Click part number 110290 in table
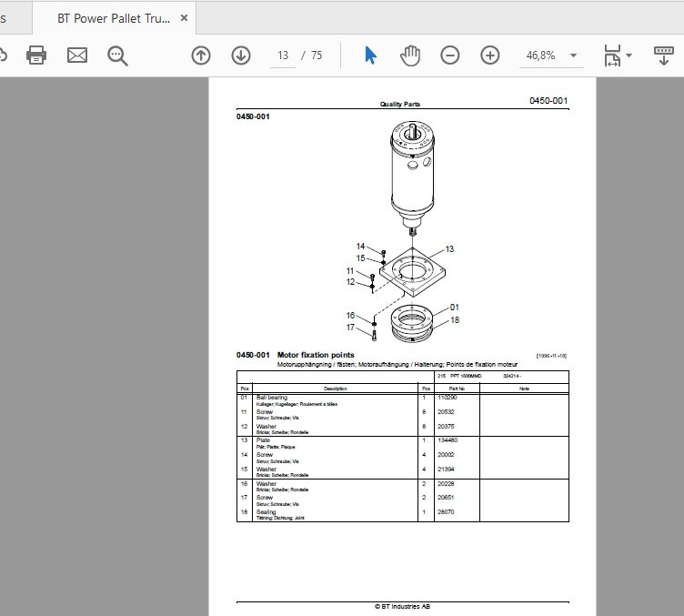The width and height of the screenshot is (684, 616). (x=448, y=398)
